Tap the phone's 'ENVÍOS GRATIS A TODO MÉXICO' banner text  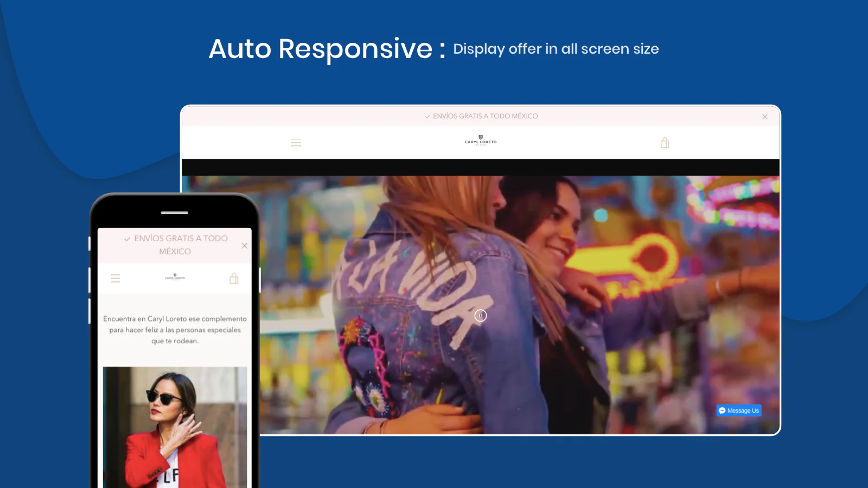[180, 245]
